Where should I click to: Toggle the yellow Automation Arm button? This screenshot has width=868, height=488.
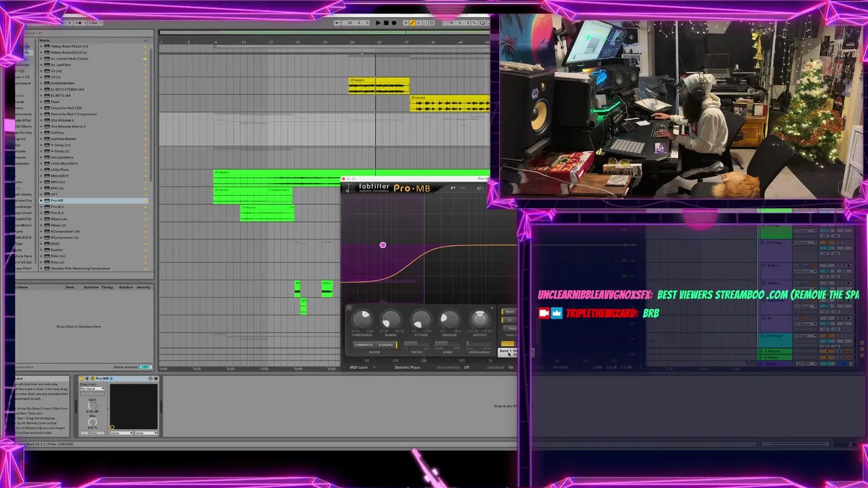pos(412,23)
